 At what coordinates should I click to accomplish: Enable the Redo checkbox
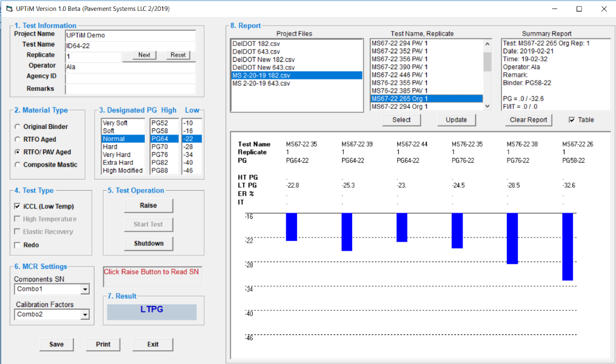coord(17,245)
